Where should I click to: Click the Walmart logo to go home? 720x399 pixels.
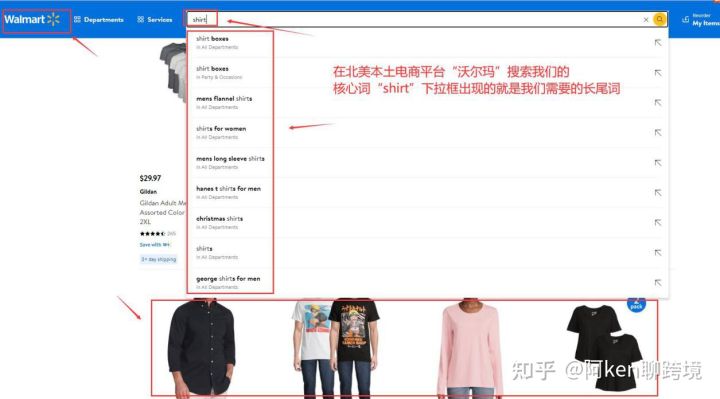point(32,19)
